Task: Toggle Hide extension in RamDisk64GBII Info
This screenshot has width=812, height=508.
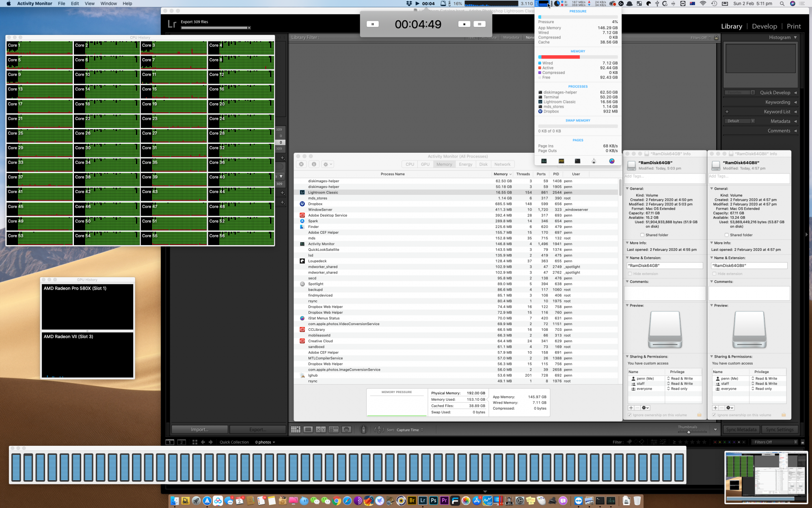Action: click(x=715, y=274)
